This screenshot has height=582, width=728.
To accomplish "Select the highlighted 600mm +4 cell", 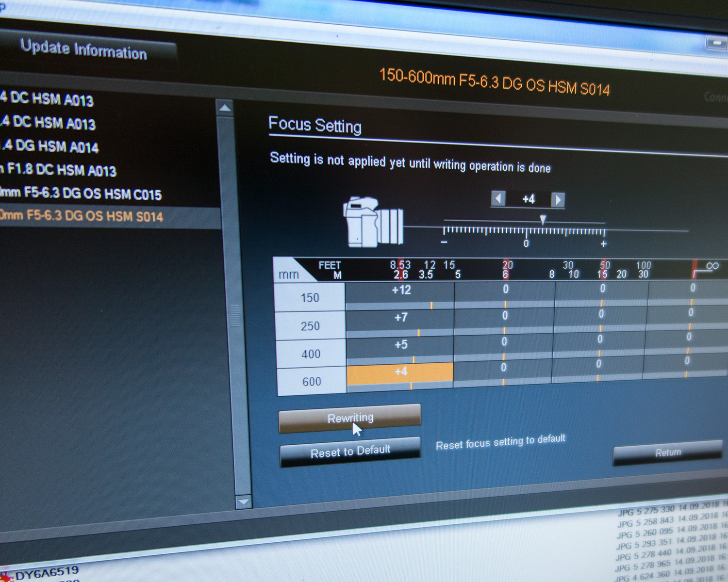I will click(400, 372).
